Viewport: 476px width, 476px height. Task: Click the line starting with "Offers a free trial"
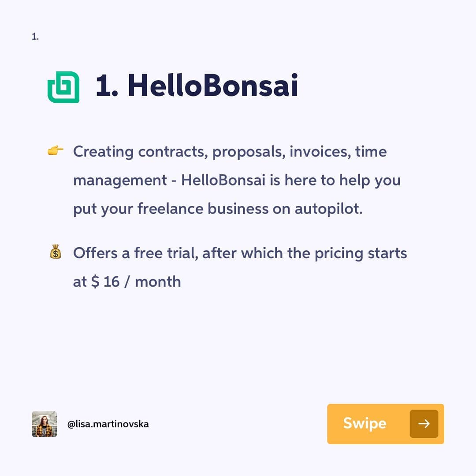click(x=240, y=253)
